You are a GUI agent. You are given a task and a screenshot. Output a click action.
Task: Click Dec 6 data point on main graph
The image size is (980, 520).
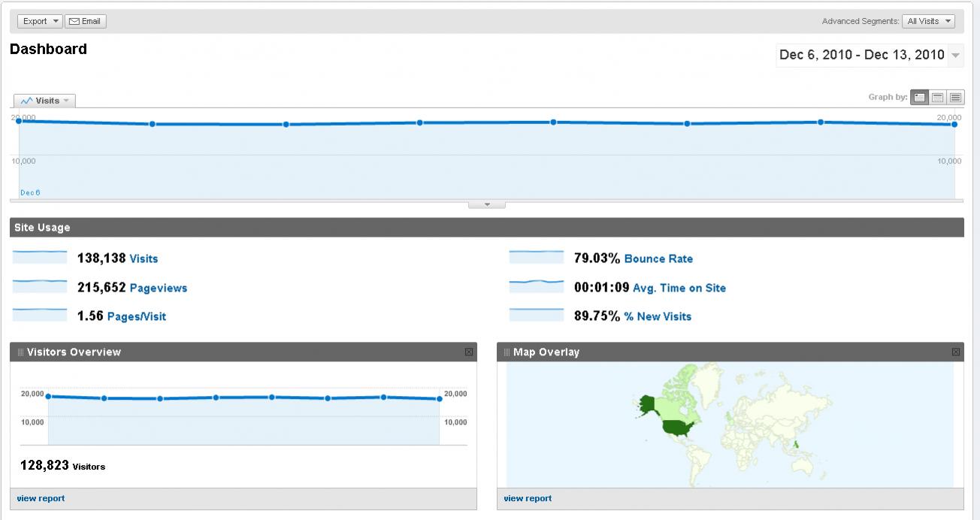click(x=19, y=120)
